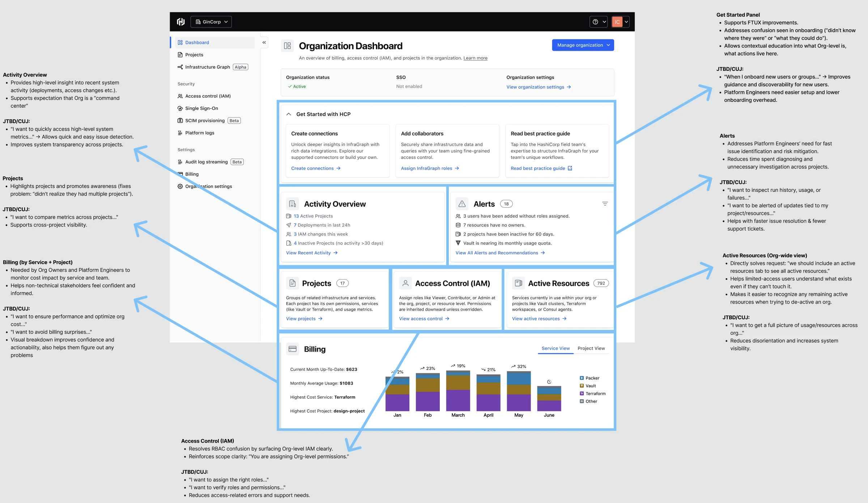Click the March billing bar
Screen dimensions: 868x503
tap(458, 391)
